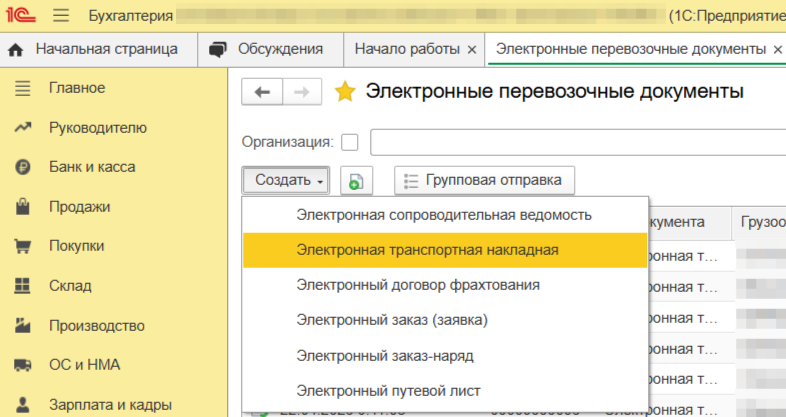This screenshot has height=417, width=786.
Task: Enable the Организация filter checkbox
Action: (350, 142)
